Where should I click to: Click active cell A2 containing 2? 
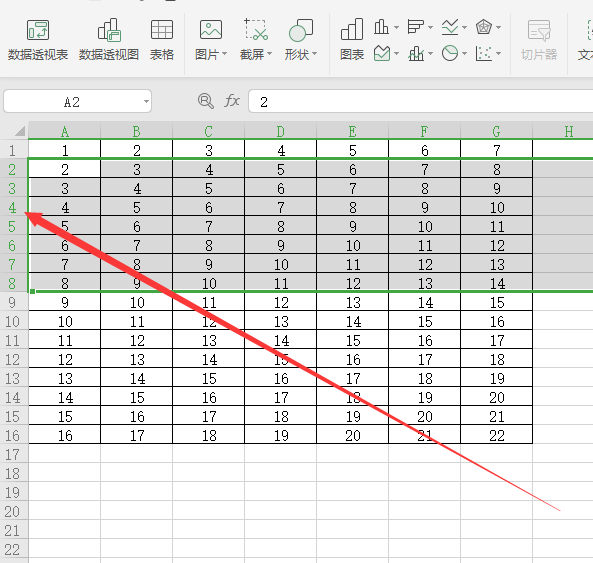65,169
